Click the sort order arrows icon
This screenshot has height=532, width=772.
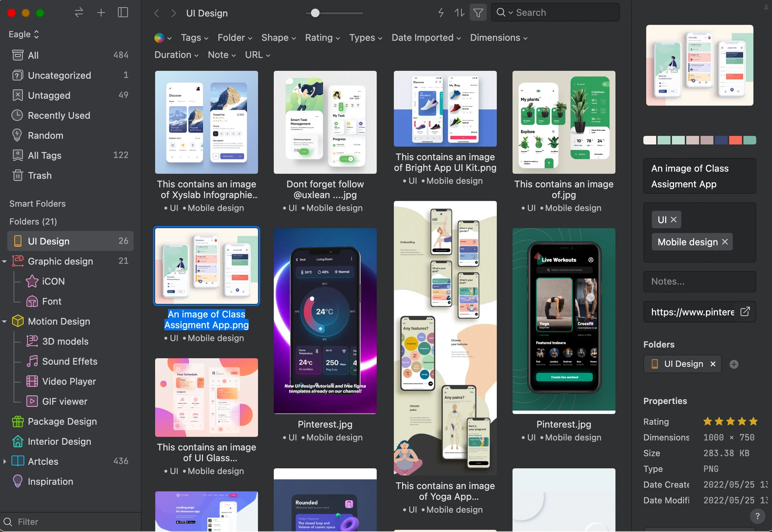(x=459, y=12)
